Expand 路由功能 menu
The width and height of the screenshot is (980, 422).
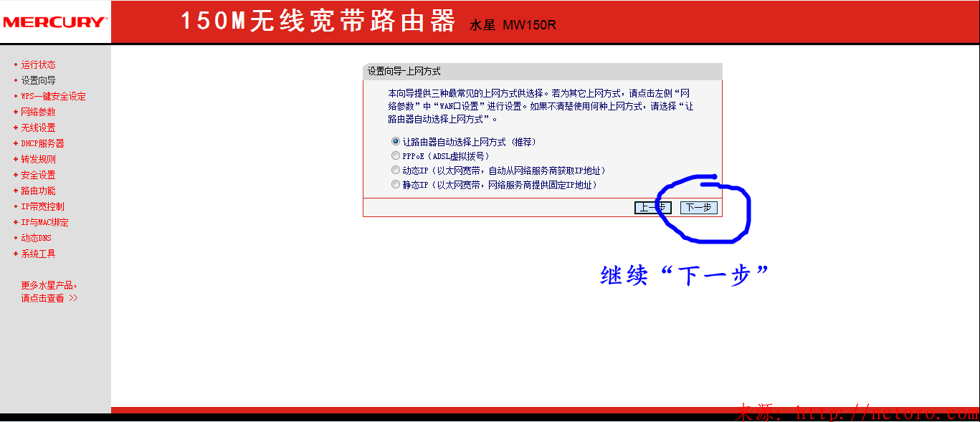pos(38,191)
